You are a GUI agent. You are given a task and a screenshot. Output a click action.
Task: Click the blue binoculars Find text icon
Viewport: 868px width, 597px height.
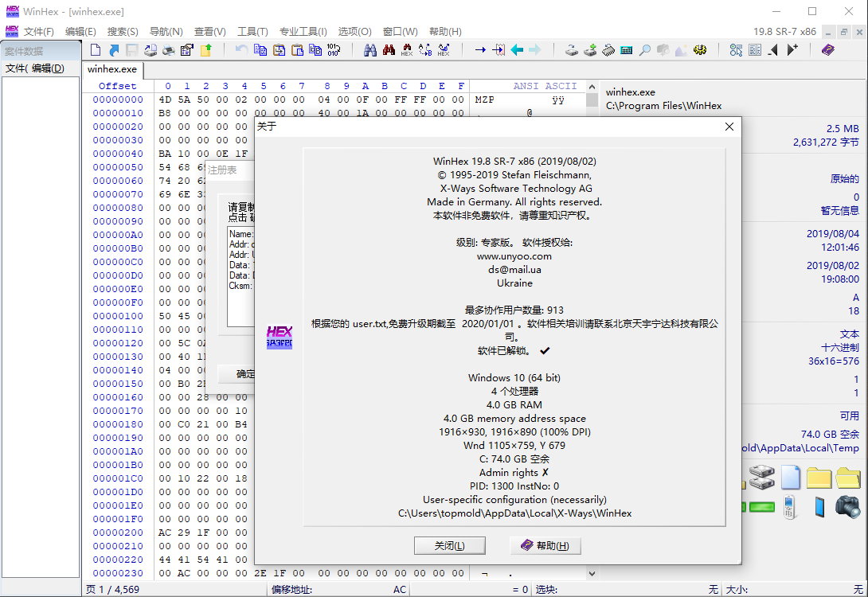tap(370, 50)
